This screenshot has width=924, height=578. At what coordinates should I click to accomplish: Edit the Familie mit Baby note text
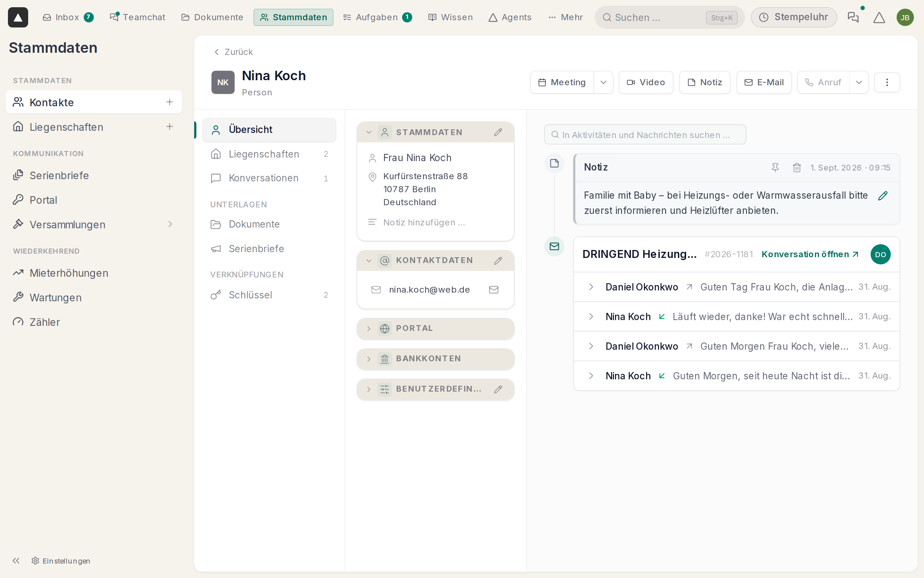click(x=883, y=196)
